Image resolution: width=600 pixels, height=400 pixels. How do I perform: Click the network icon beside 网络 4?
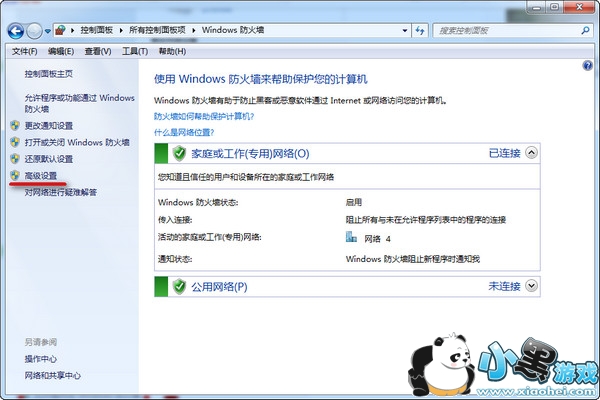point(351,237)
